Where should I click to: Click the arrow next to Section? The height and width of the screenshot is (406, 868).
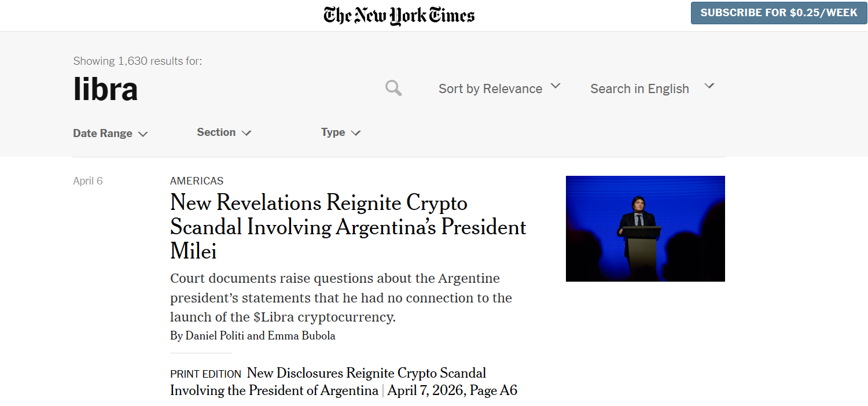point(247,133)
